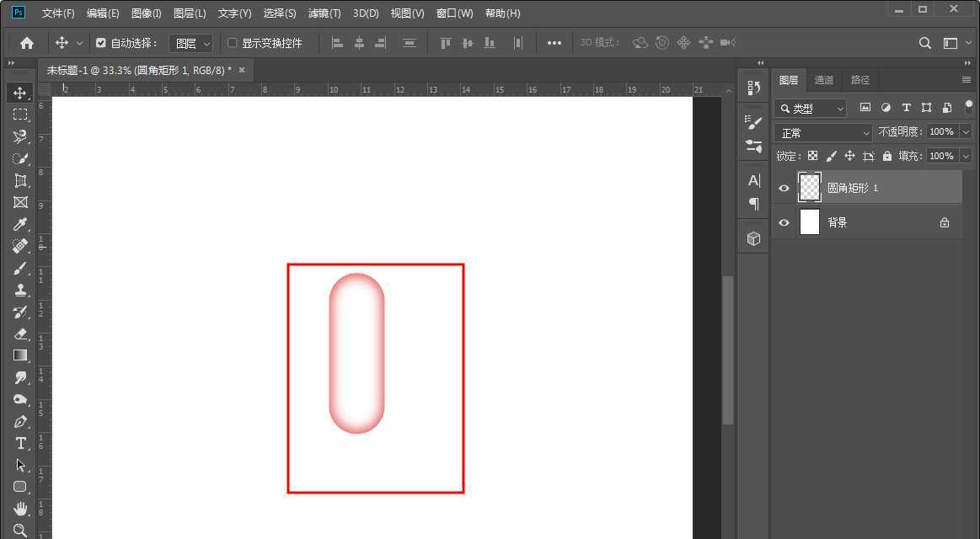Open the blending mode dropdown showing 正常
Screen dimensions: 980x539
tap(822, 132)
